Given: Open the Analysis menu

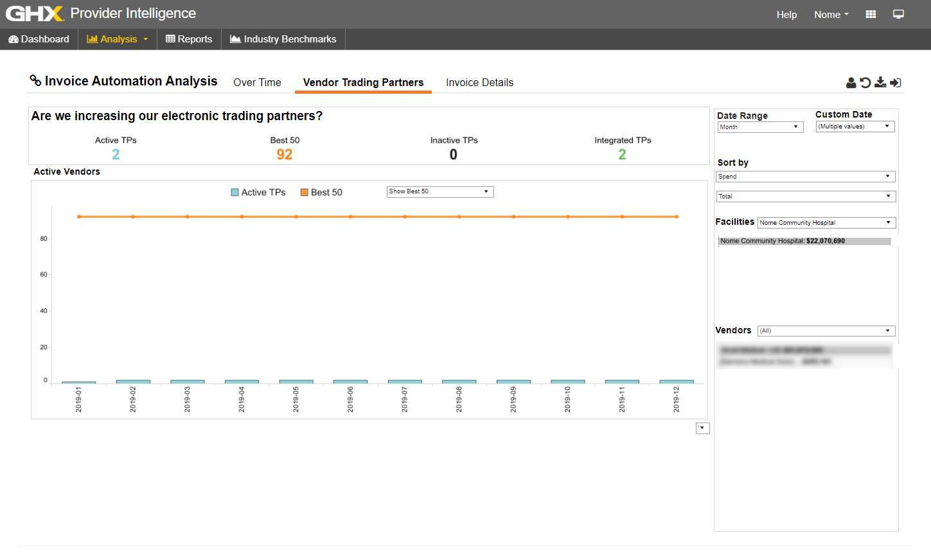Looking at the screenshot, I should point(118,39).
